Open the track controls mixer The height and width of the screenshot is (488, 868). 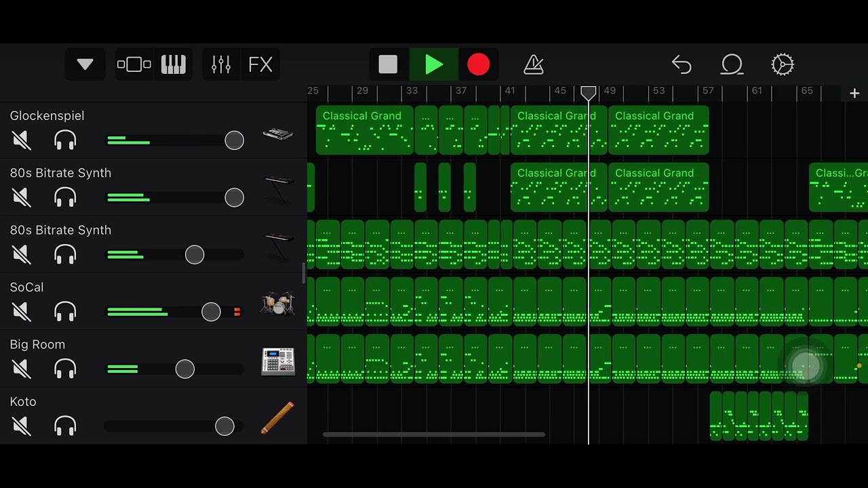point(221,64)
